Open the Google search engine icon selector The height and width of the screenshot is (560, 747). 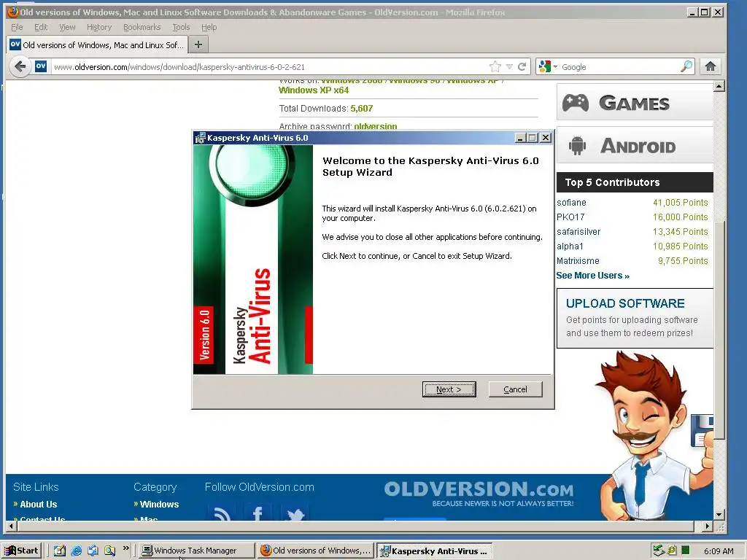click(x=547, y=66)
